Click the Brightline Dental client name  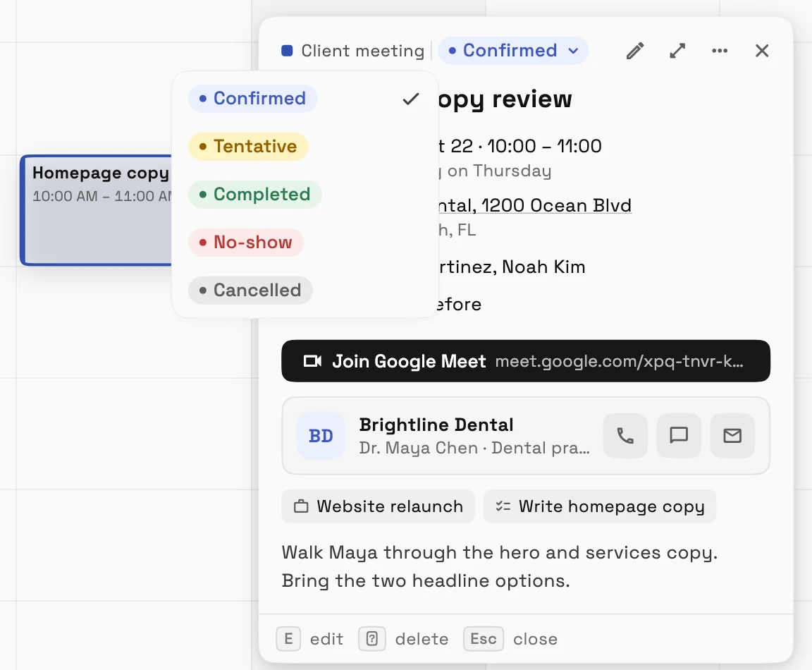point(436,425)
